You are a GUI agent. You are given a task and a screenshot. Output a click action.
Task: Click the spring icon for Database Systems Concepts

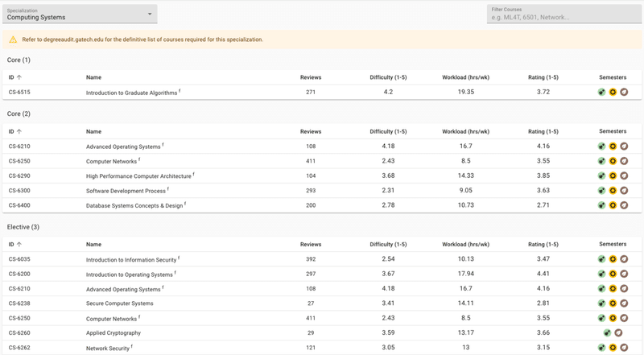click(601, 205)
